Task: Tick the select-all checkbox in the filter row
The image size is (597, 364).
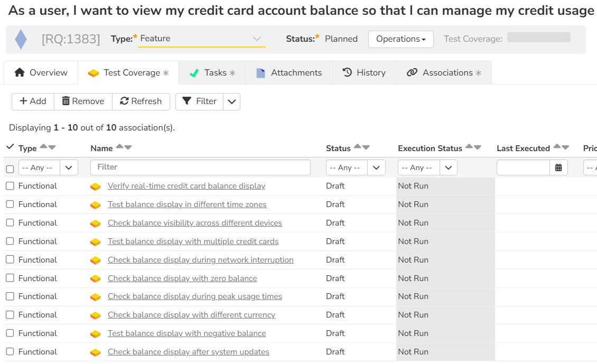Action: pos(10,169)
